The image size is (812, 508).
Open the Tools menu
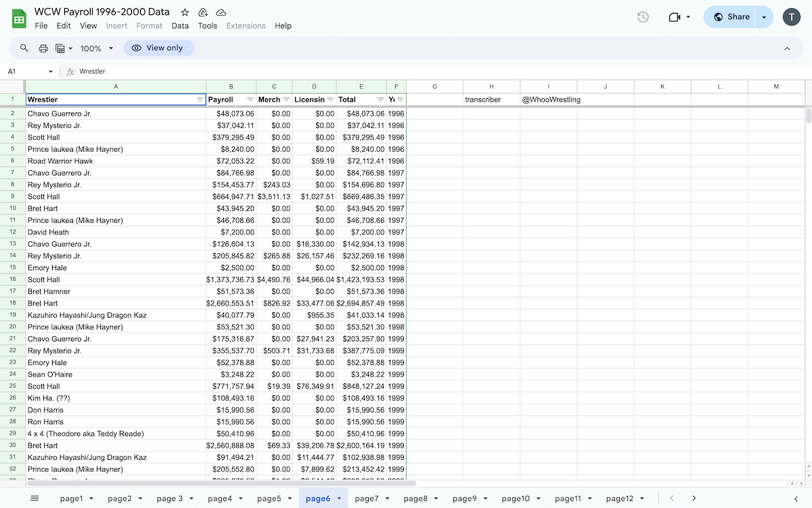[x=208, y=26]
